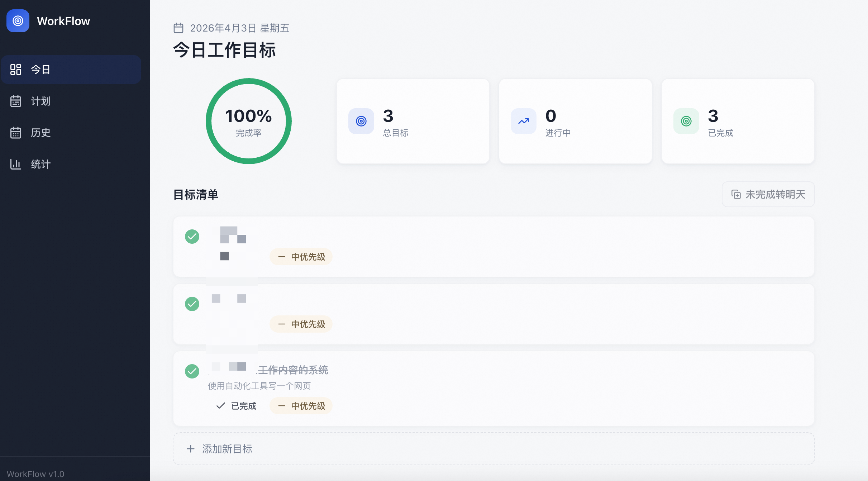868x481 pixels.
Task: Click the 100% completion rate progress ring
Action: [x=249, y=121]
